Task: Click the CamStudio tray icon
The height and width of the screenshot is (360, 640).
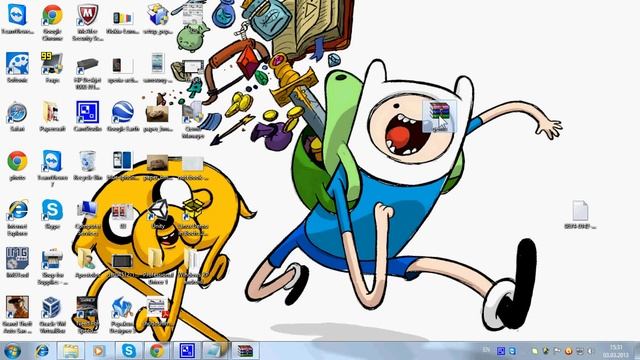Action: [501, 351]
